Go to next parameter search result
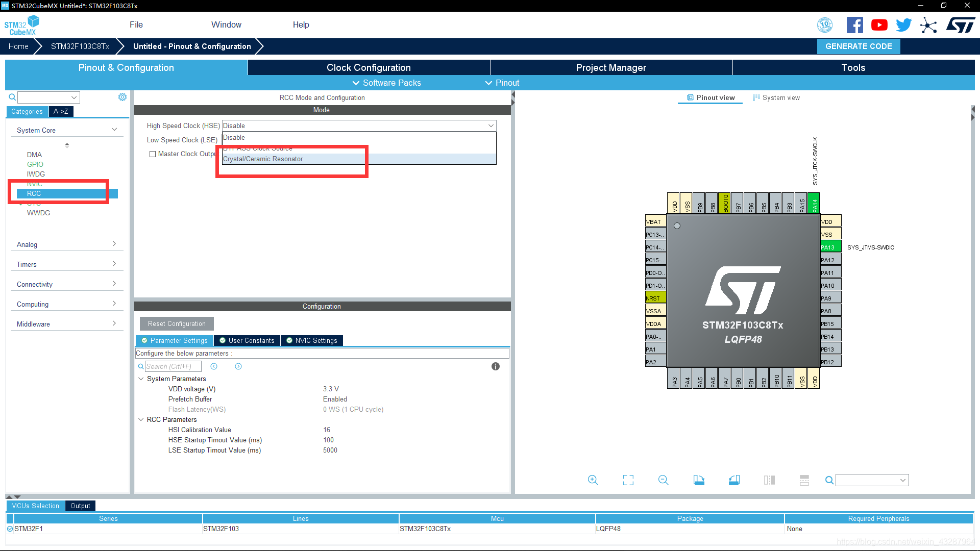980x551 pixels. coord(238,366)
